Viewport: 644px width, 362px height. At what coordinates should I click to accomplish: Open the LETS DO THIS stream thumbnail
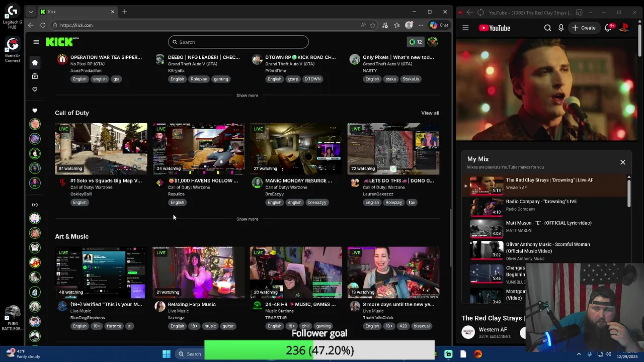point(393,149)
